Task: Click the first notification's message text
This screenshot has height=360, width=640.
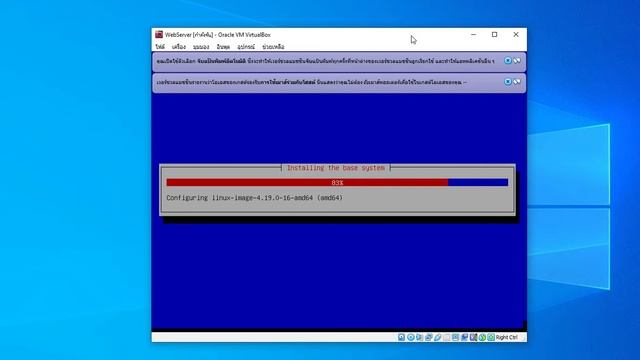Action: [325, 61]
